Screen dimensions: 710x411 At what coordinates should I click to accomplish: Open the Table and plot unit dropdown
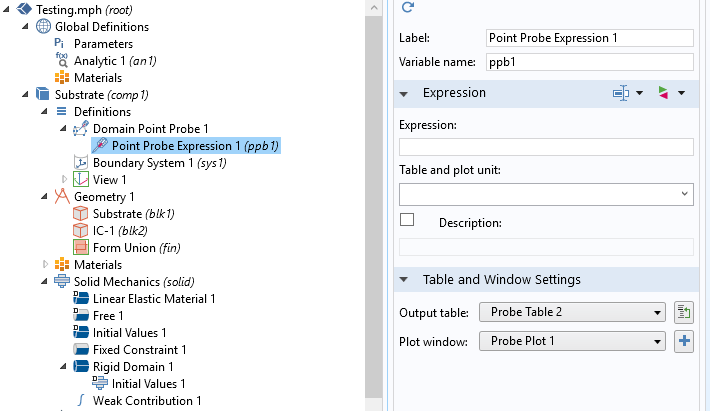[546, 194]
